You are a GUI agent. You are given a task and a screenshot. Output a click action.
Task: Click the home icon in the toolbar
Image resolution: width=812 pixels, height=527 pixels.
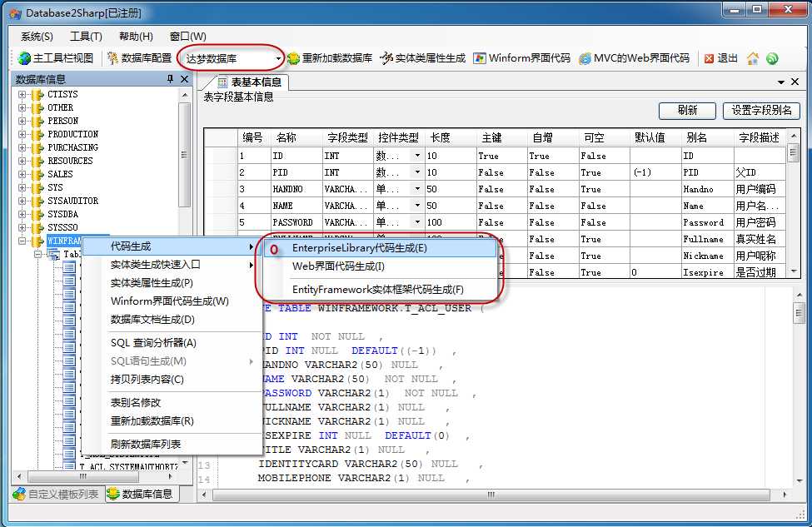click(x=753, y=58)
